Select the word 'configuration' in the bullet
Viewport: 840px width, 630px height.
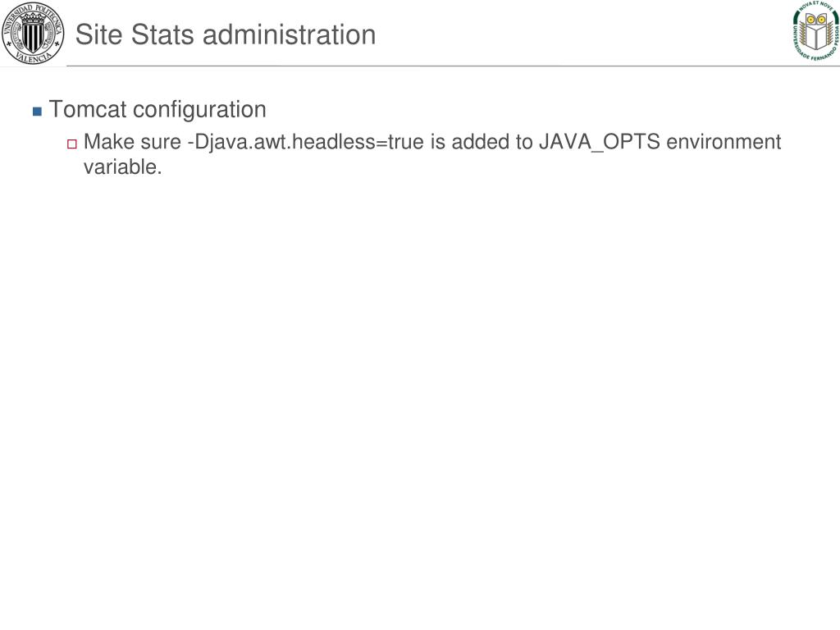[199, 110]
